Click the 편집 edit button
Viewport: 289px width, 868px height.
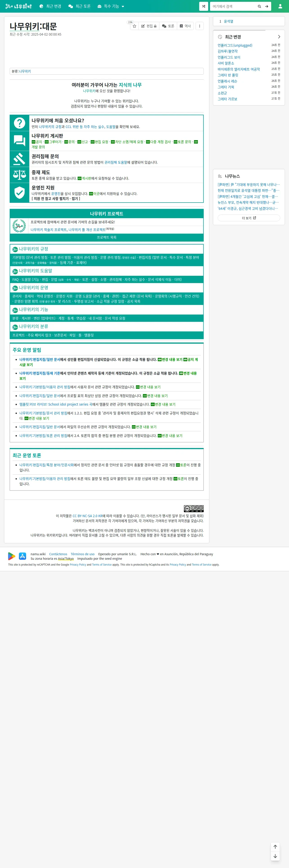(149, 26)
